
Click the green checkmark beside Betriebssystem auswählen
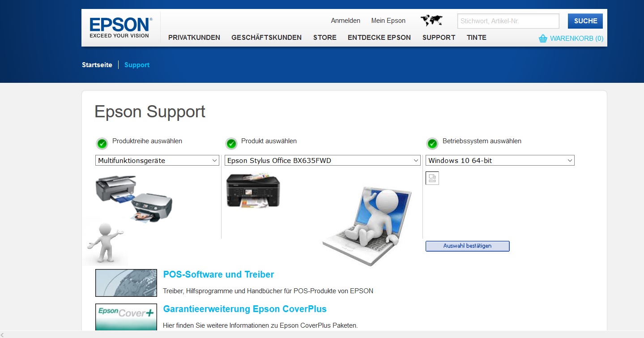point(432,144)
